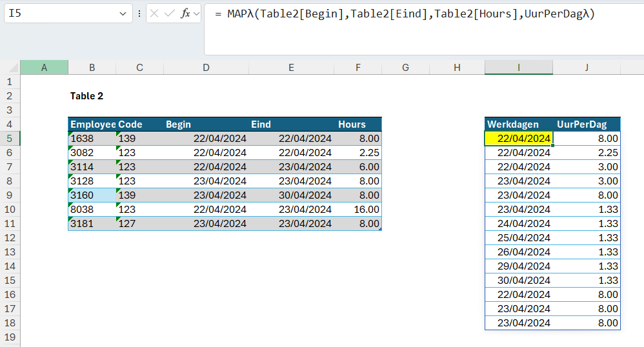The width and height of the screenshot is (644, 347).
Task: Click the Select All corner triangle
Action: pos(14,68)
